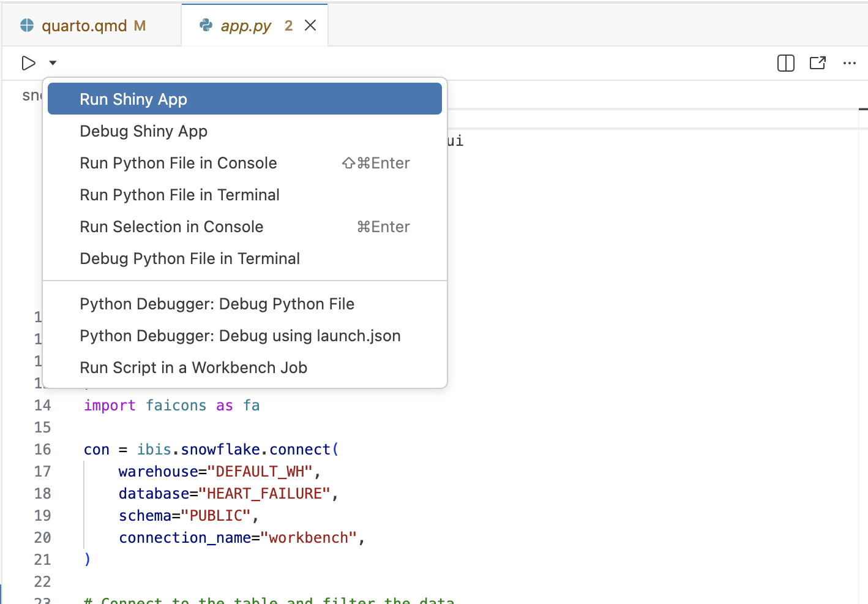Click the open in new window icon
This screenshot has height=604, width=868.
[817, 63]
